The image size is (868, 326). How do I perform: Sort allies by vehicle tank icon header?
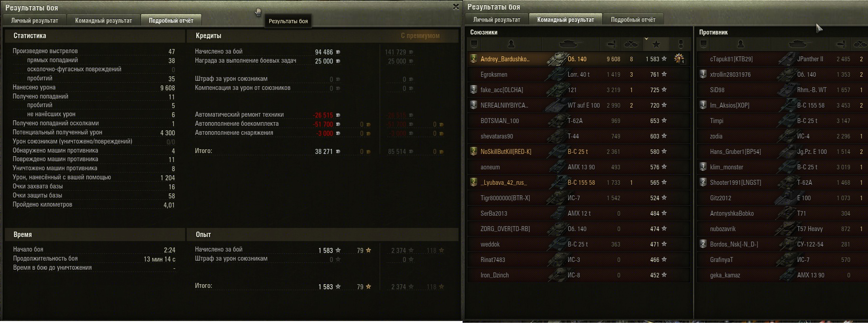tap(571, 44)
